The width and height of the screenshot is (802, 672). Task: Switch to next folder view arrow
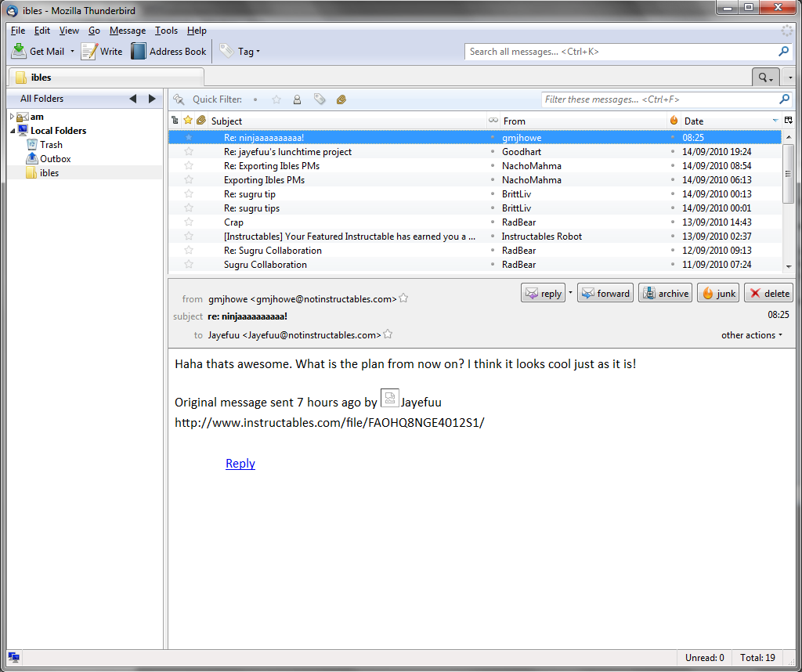tap(152, 99)
